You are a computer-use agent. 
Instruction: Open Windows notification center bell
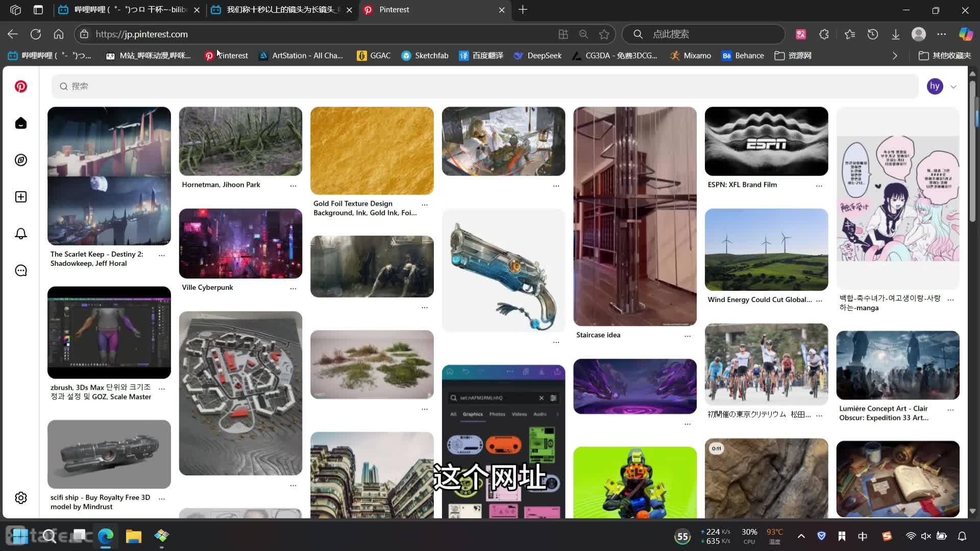(962, 536)
